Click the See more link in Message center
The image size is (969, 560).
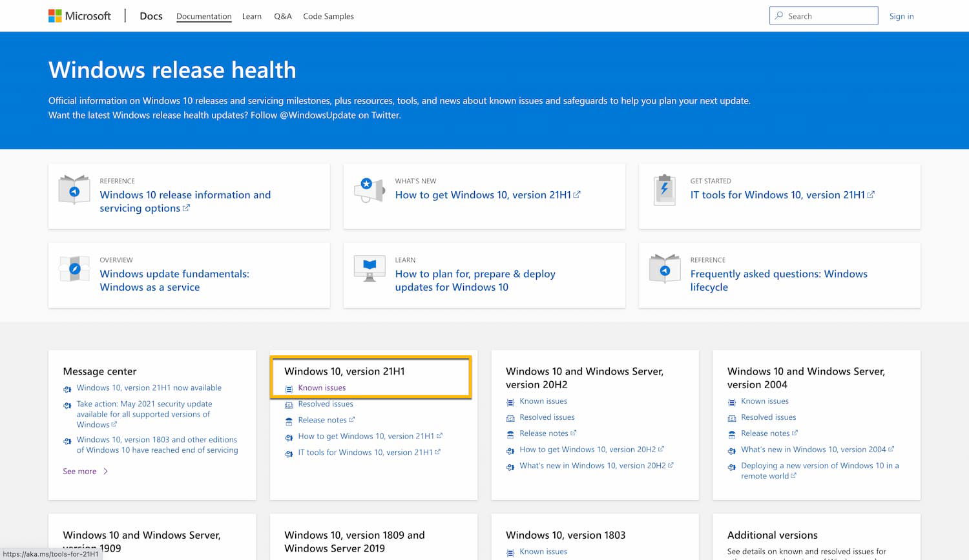click(x=79, y=472)
